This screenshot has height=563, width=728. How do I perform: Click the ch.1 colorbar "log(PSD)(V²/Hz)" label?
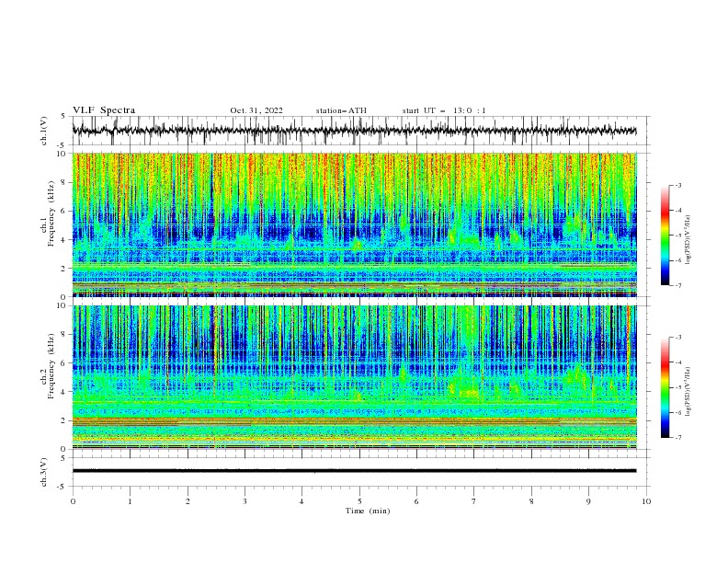click(688, 240)
